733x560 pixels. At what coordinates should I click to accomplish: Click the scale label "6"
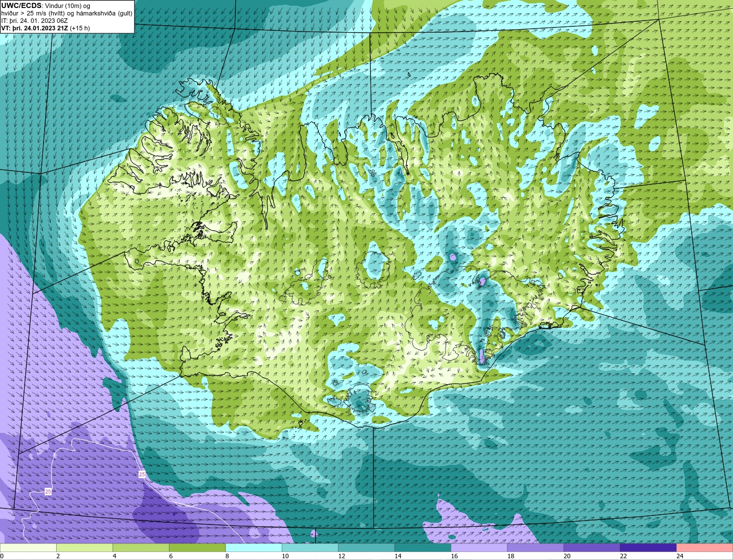170,556
